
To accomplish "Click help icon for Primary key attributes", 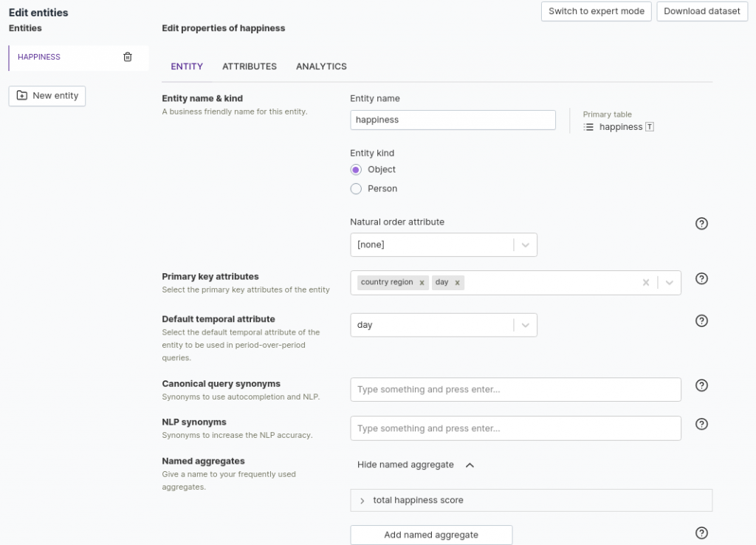I will click(701, 278).
